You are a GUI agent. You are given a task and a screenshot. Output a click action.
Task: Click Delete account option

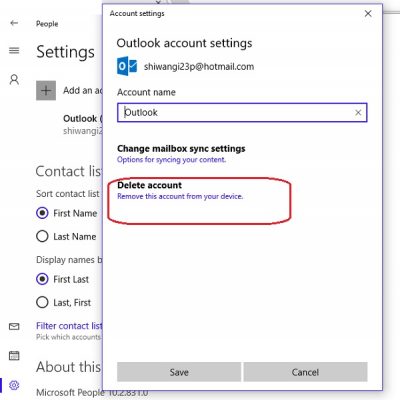coord(180,190)
